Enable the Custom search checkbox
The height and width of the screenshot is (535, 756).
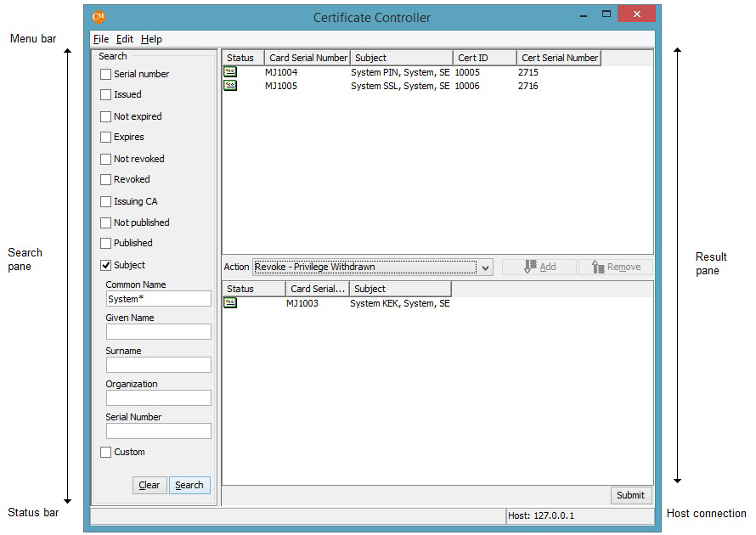(x=106, y=452)
